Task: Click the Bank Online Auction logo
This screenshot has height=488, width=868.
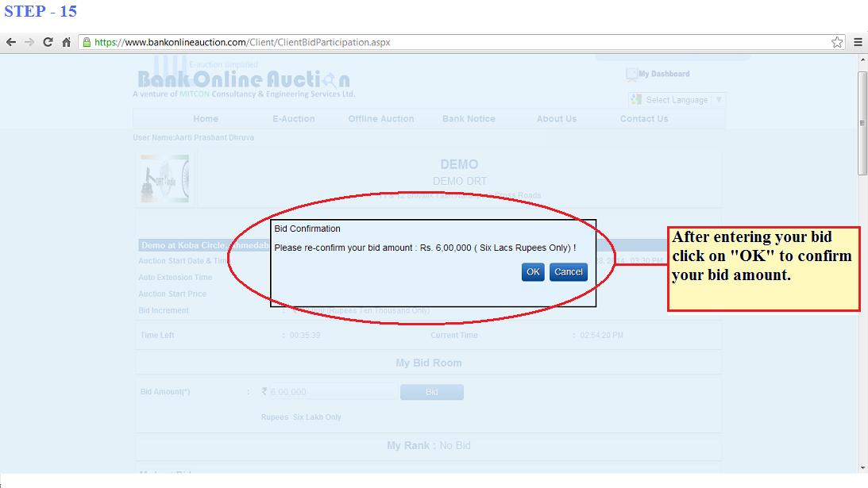Action: [x=244, y=78]
